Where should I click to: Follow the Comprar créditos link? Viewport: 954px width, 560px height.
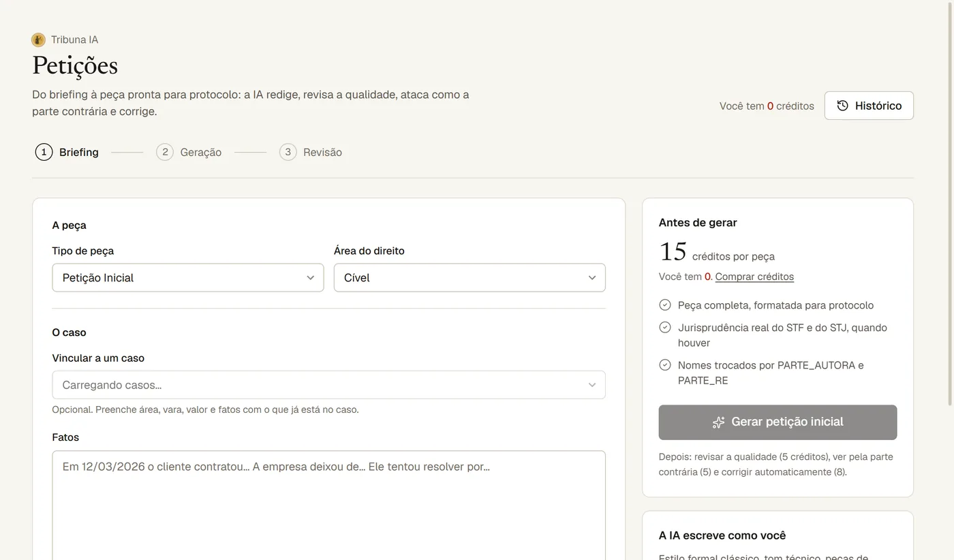(x=754, y=277)
